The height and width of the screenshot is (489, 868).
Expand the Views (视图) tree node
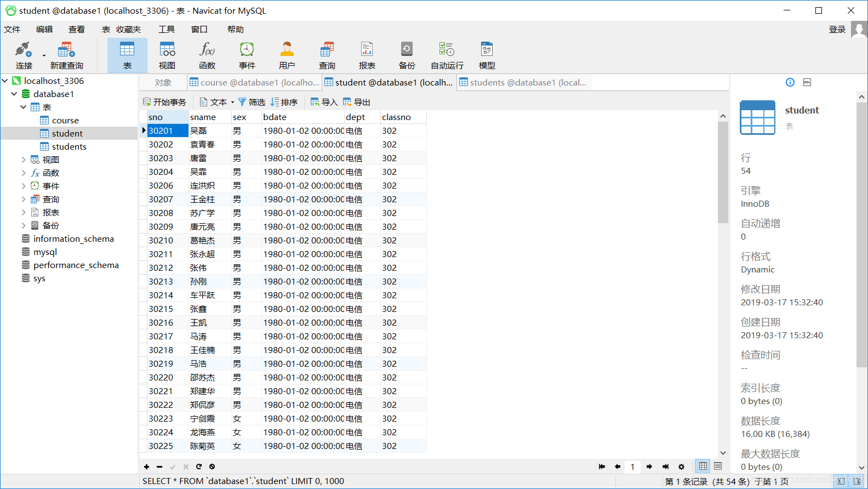tap(24, 160)
